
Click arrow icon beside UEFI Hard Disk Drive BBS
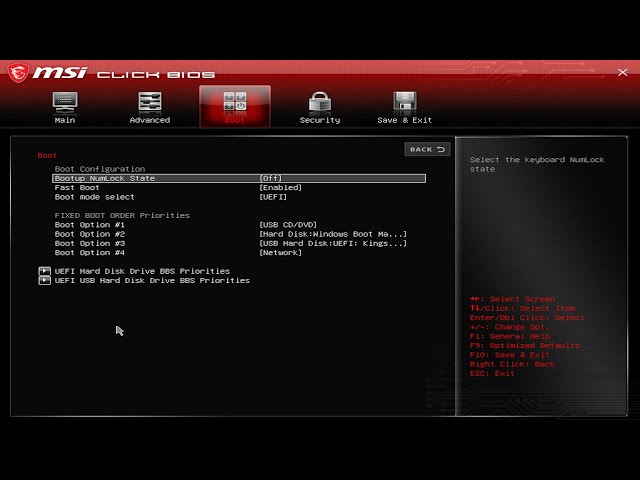(44, 271)
